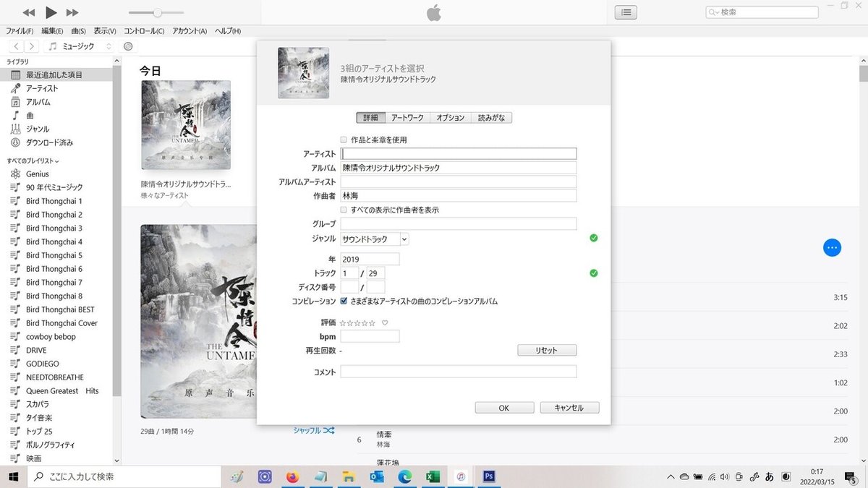The height and width of the screenshot is (488, 868).
Task: Click the 年 field showing 2019
Action: pos(370,259)
